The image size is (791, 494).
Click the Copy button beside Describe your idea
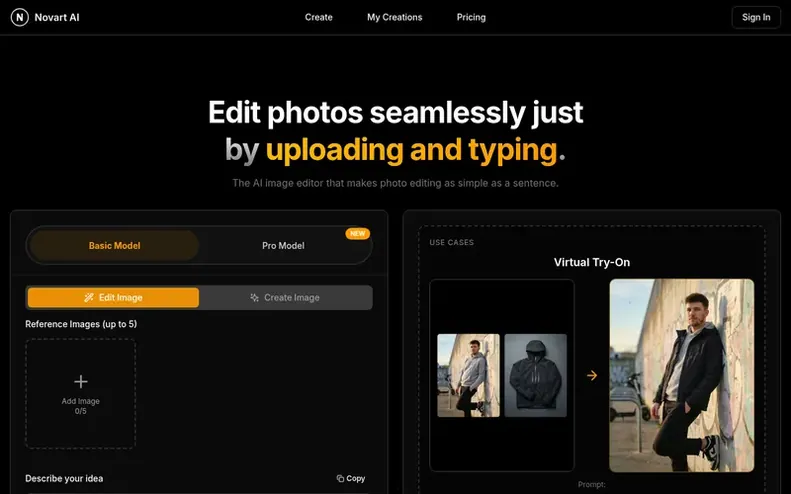(x=351, y=478)
